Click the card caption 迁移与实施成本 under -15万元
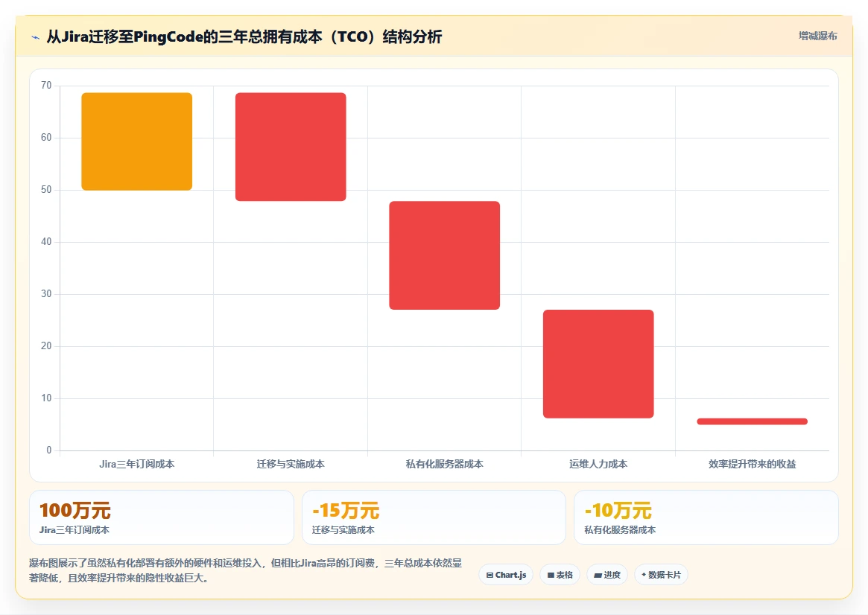 tap(343, 530)
